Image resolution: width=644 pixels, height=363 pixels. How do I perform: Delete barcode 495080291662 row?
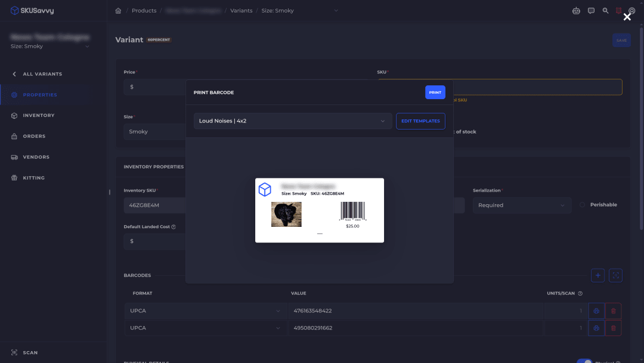pyautogui.click(x=613, y=328)
